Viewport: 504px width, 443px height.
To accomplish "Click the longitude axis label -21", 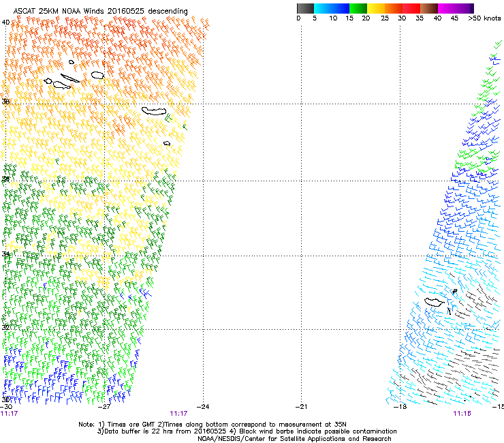I will [301, 407].
